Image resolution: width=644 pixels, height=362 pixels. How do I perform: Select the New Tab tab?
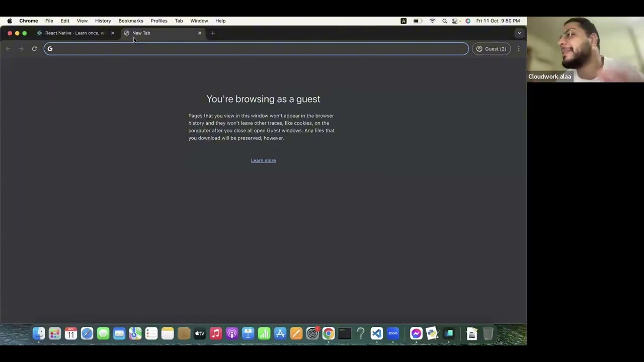tap(164, 33)
